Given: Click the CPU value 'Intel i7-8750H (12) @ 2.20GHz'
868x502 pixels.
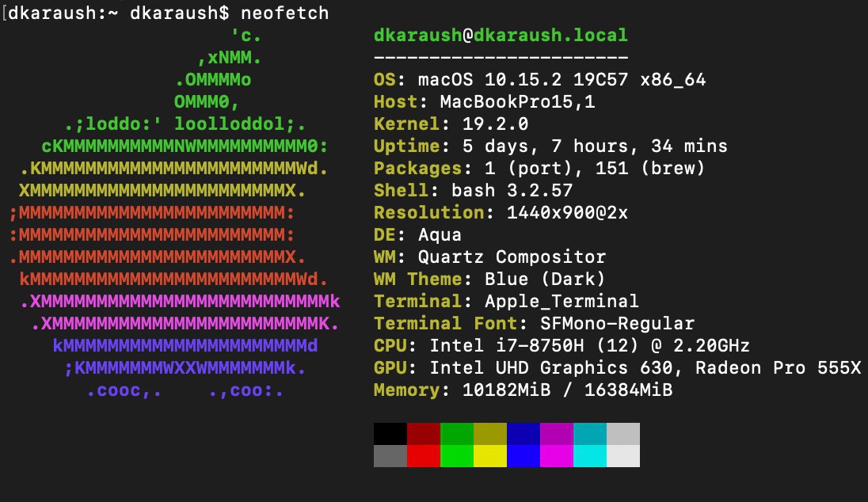Looking at the screenshot, I should pyautogui.click(x=589, y=345).
